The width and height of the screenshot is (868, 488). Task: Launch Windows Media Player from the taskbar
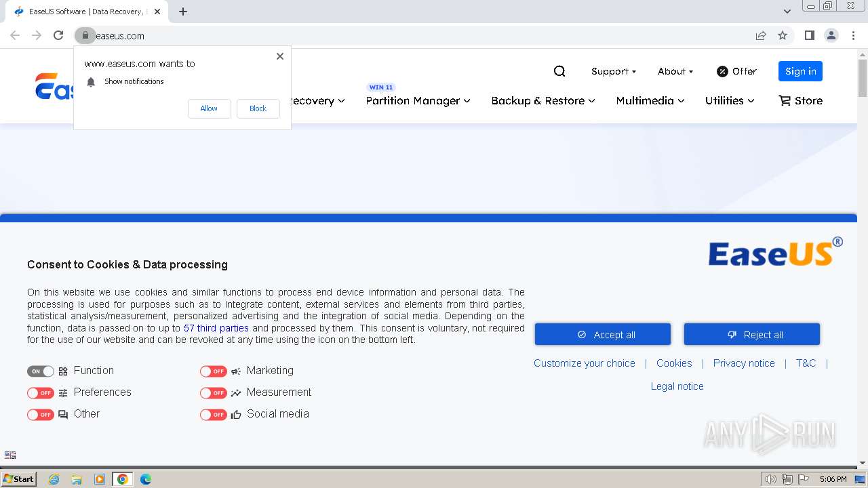(x=100, y=479)
